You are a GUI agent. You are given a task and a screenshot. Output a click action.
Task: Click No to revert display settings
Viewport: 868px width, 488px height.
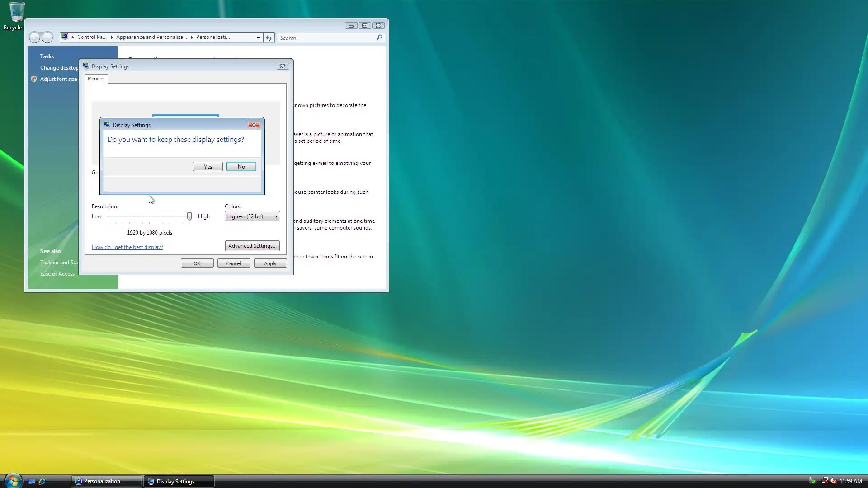tap(241, 167)
